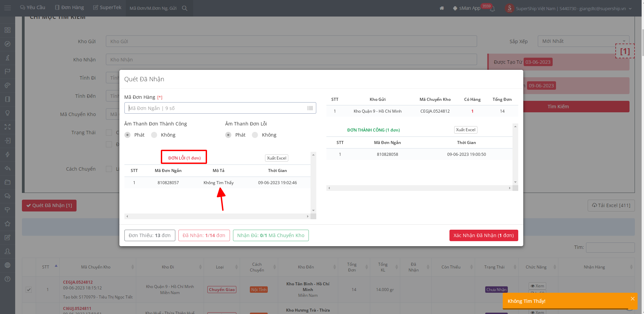Screen dimensions: 644x314
Task: Open the palette icon in sidebar
Action: pos(7,85)
